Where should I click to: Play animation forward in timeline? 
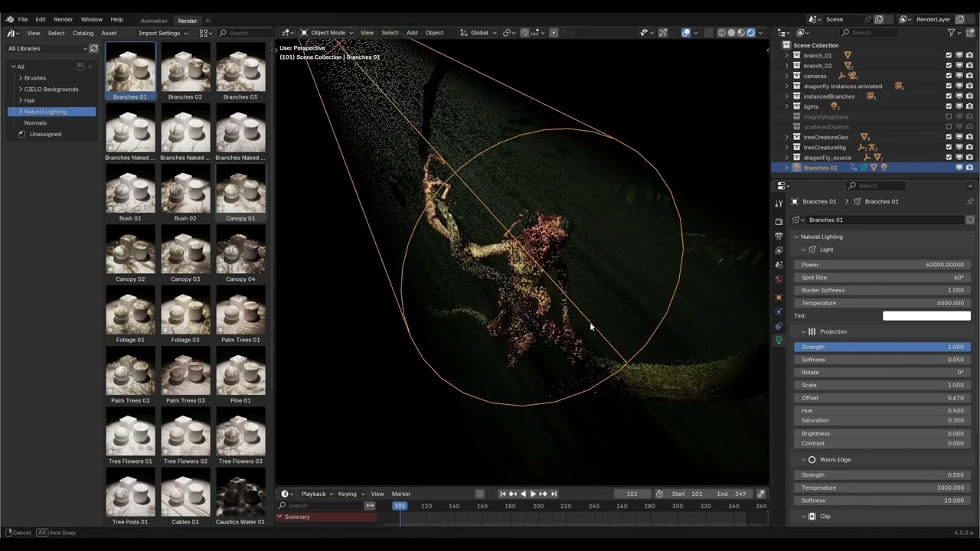tap(533, 494)
